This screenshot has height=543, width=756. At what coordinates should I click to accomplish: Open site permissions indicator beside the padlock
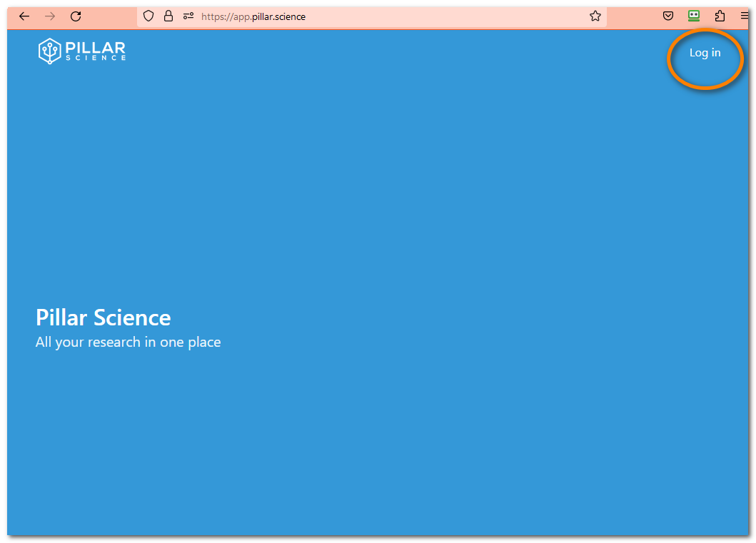point(188,16)
